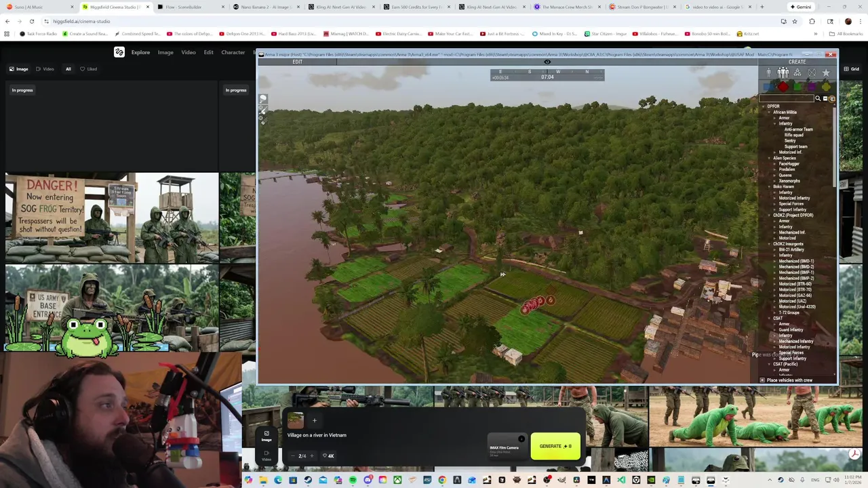Collapse the African Militia faction
Screen dimensions: 868x488
point(770,112)
